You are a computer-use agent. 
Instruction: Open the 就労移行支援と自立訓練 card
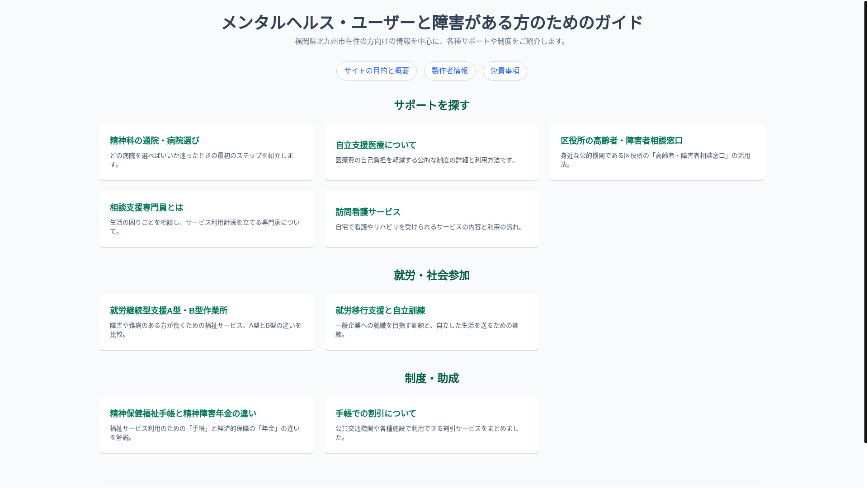point(431,322)
